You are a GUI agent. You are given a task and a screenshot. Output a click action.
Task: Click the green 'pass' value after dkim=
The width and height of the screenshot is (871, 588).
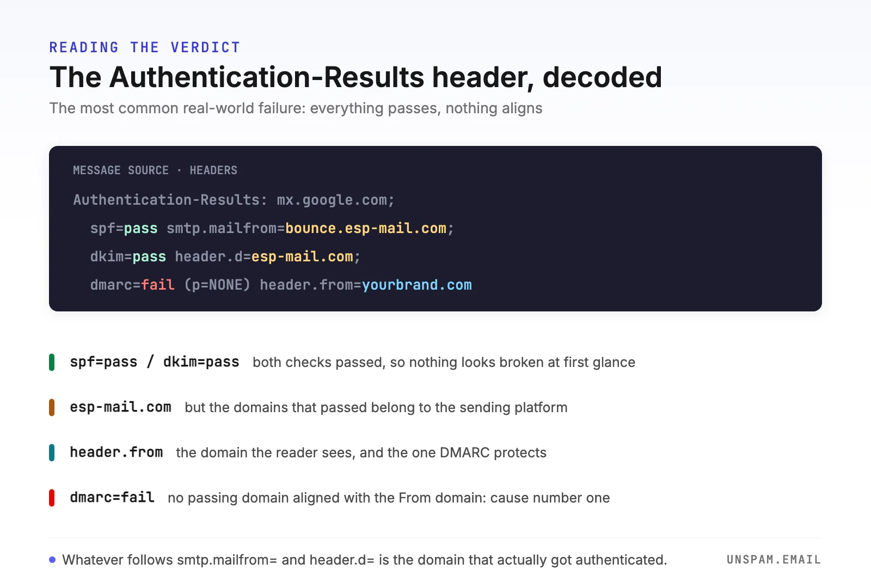coord(149,256)
